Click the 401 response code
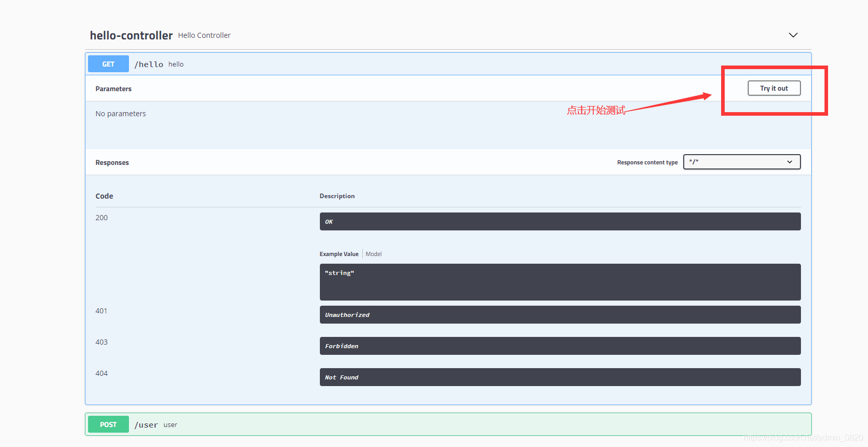868x447 pixels. click(101, 311)
